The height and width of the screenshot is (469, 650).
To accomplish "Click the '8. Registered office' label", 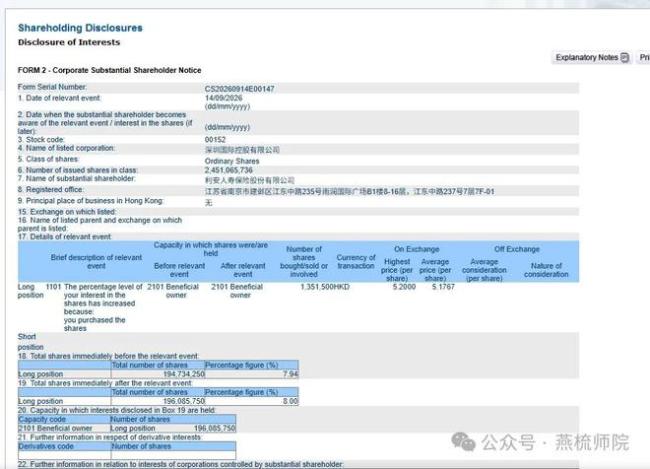I will 51,190.
